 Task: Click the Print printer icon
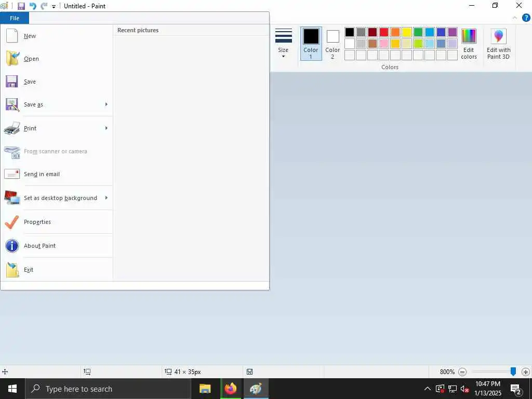click(x=12, y=128)
